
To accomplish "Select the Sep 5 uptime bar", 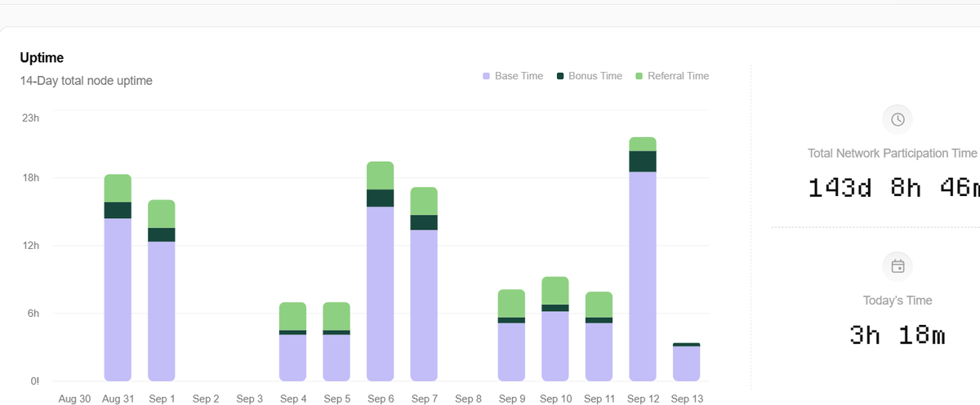I will click(x=336, y=341).
